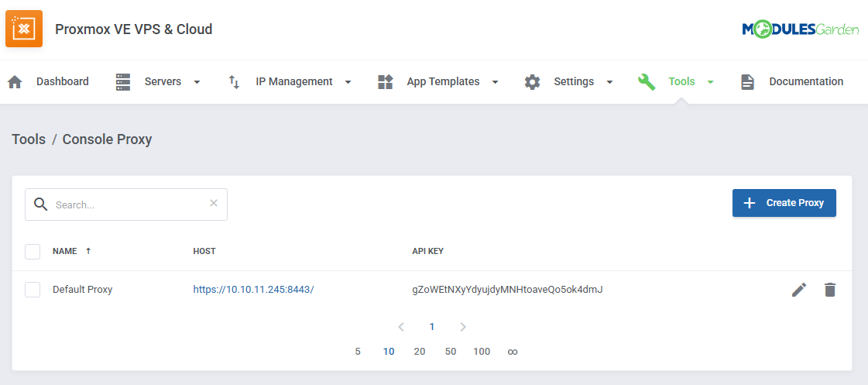Go to the Dashboard menu item

click(x=62, y=82)
